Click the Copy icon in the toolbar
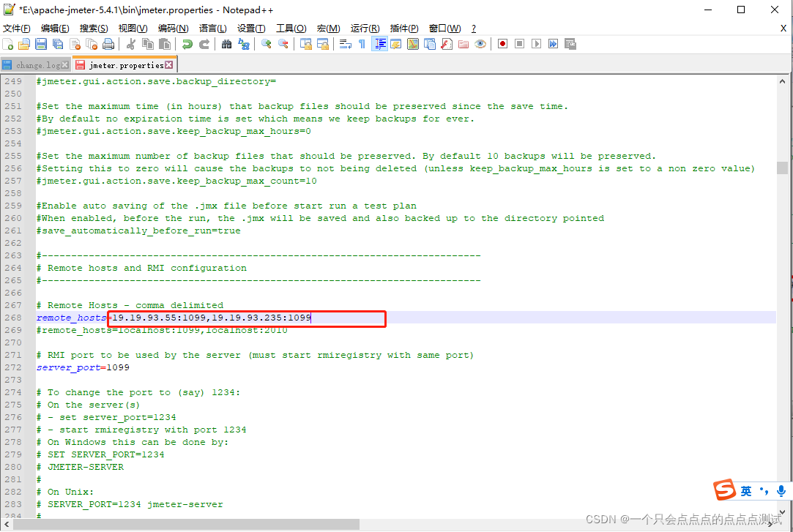 point(148,44)
